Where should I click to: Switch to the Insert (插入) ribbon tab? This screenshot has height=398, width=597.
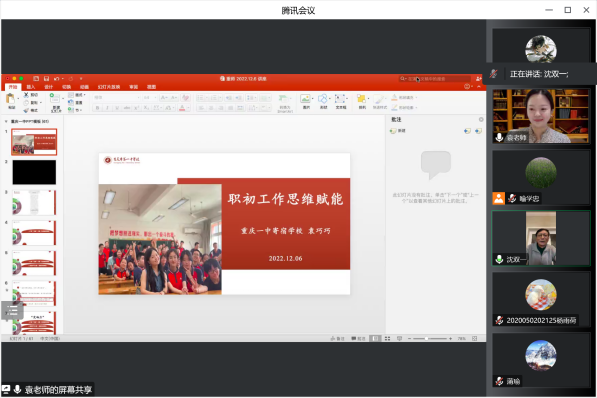click(30, 87)
